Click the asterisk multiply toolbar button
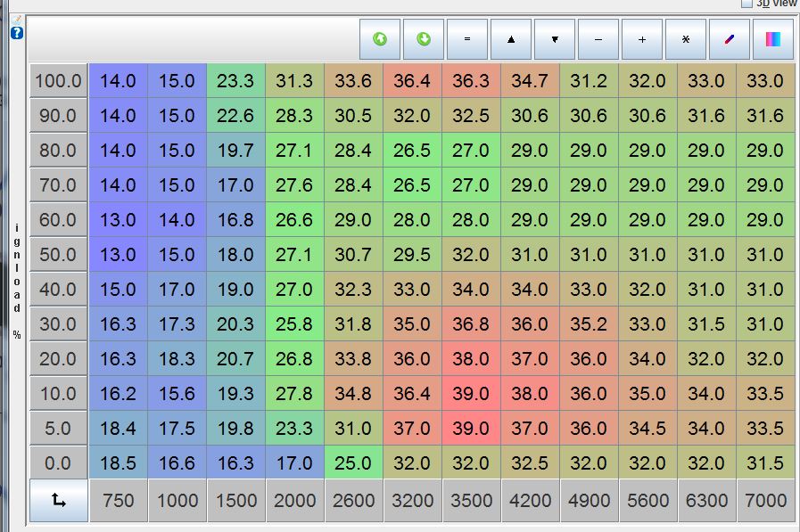 click(686, 39)
